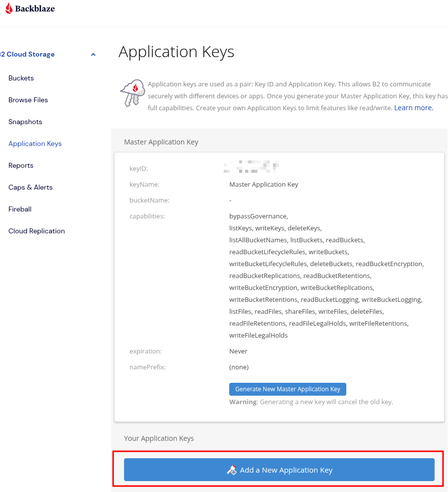Collapse the B2 Cloud Storage chevron

[x=93, y=55]
